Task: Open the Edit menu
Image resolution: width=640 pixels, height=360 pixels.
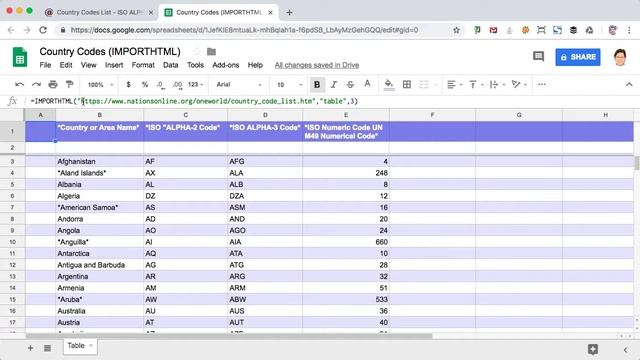Action: point(66,65)
